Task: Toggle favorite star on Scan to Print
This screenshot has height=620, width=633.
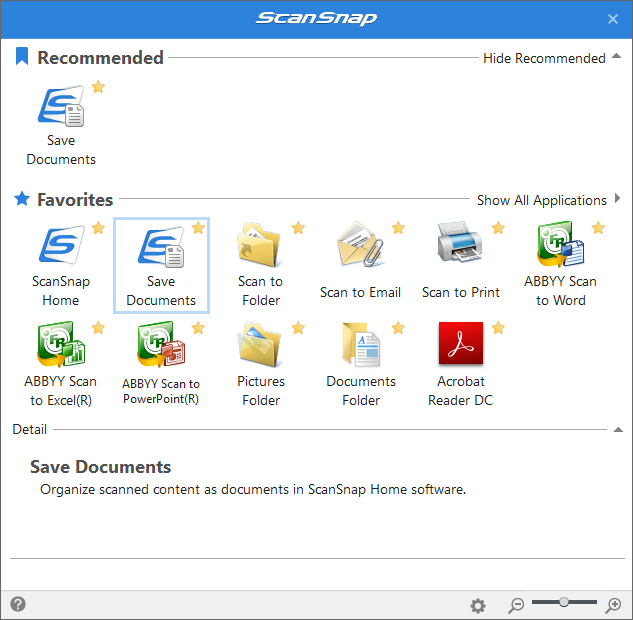Action: tap(499, 228)
